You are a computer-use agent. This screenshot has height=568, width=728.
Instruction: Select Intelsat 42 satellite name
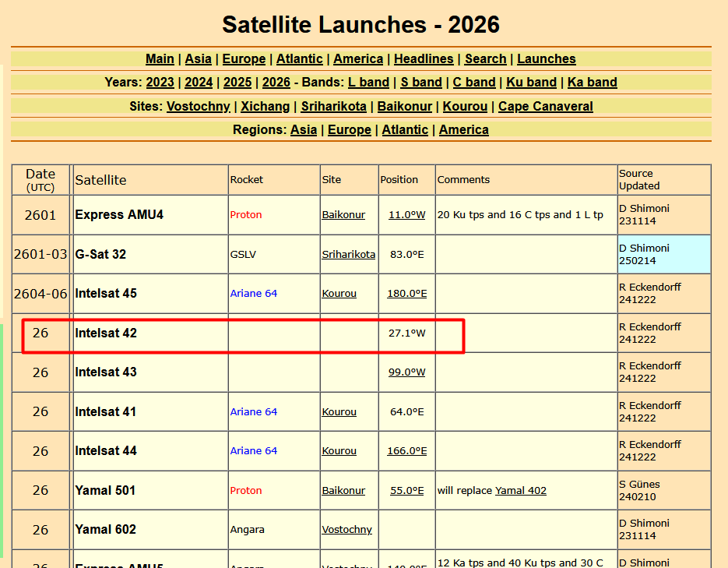point(106,333)
